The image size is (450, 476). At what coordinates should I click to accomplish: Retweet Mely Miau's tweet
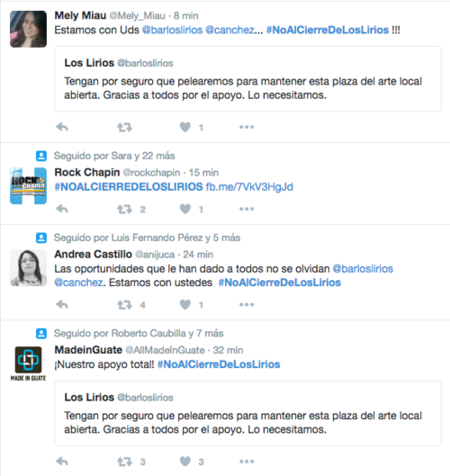[125, 127]
